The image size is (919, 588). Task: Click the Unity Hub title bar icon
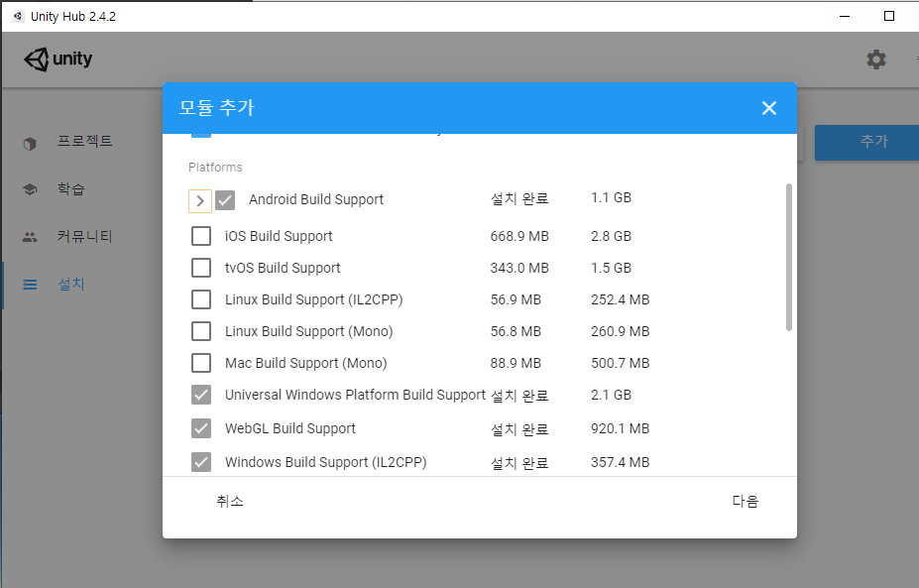18,16
